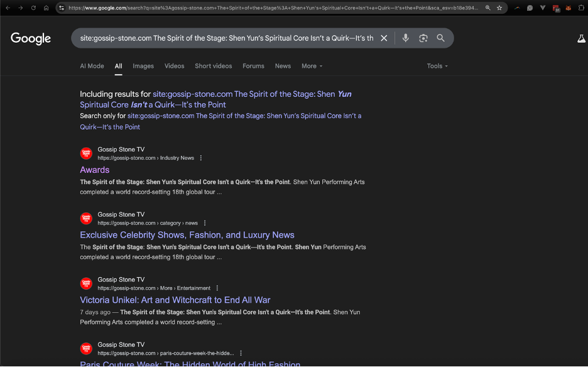
Task: Open more options for Awards result
Action: (x=201, y=158)
